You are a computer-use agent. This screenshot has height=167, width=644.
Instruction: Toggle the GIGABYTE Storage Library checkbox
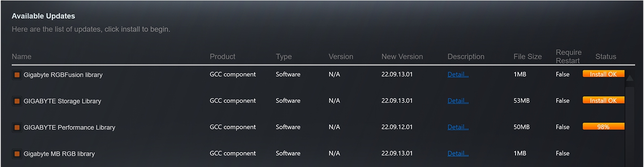[17, 101]
